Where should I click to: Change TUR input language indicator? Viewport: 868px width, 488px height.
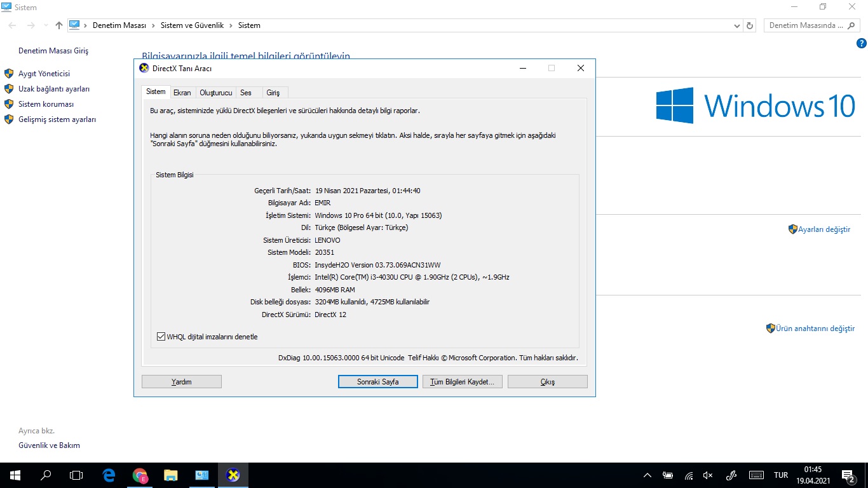[781, 475]
